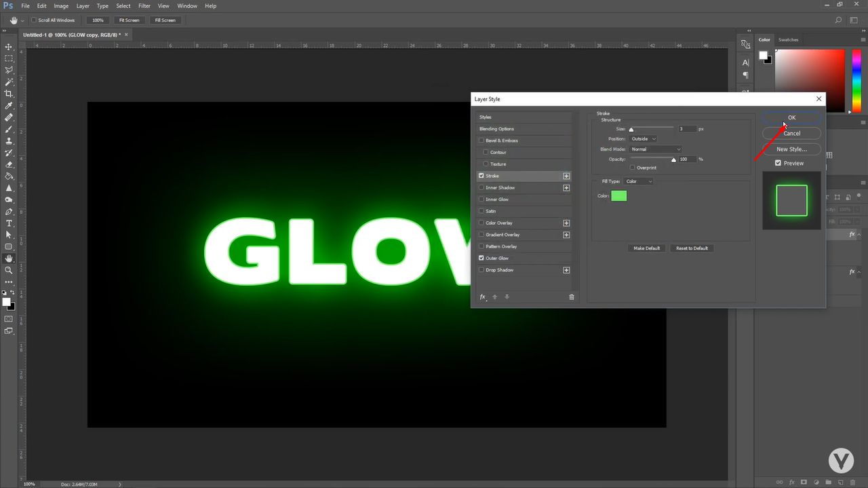Open the File menu
This screenshot has height=488, width=868.
[x=25, y=5]
